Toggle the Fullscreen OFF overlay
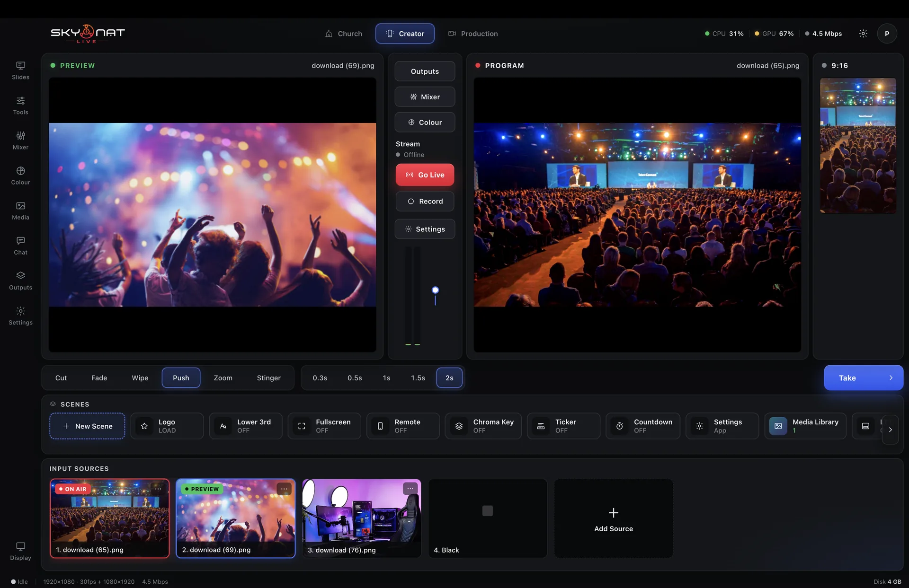 (x=324, y=426)
